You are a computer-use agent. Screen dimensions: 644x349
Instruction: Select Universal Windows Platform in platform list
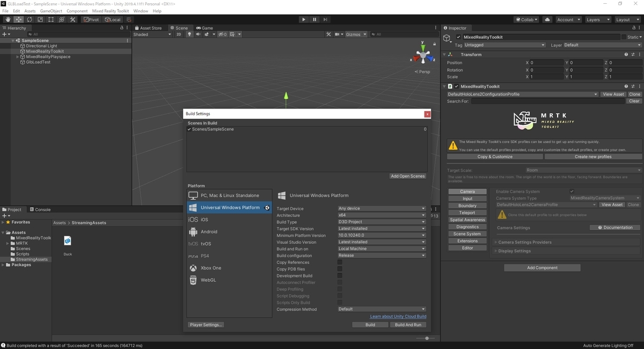229,208
